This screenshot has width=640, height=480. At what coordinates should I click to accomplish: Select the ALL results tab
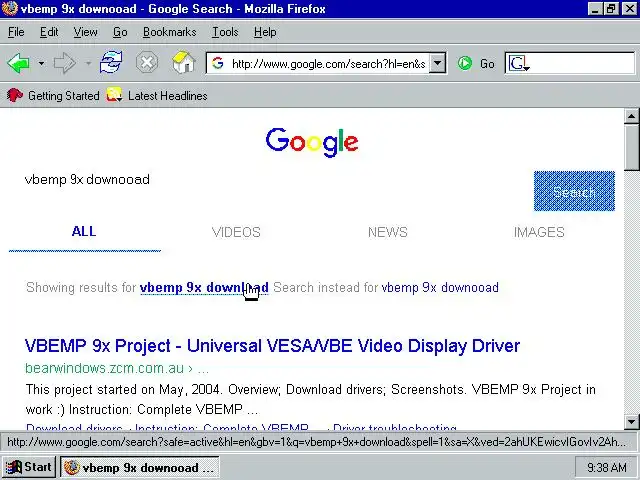coord(84,231)
